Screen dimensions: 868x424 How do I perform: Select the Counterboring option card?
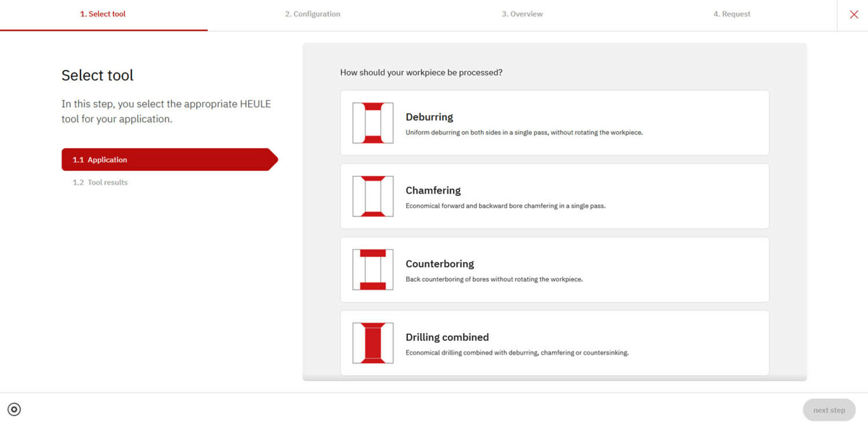pyautogui.click(x=554, y=269)
